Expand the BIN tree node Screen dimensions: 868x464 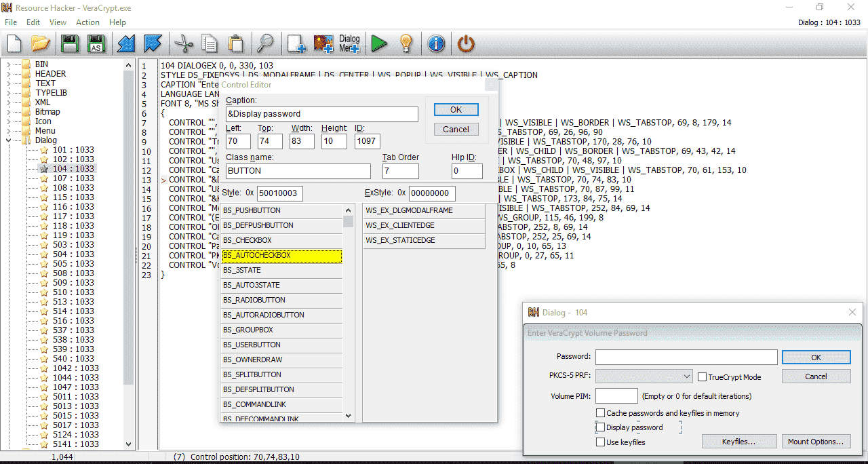8,64
